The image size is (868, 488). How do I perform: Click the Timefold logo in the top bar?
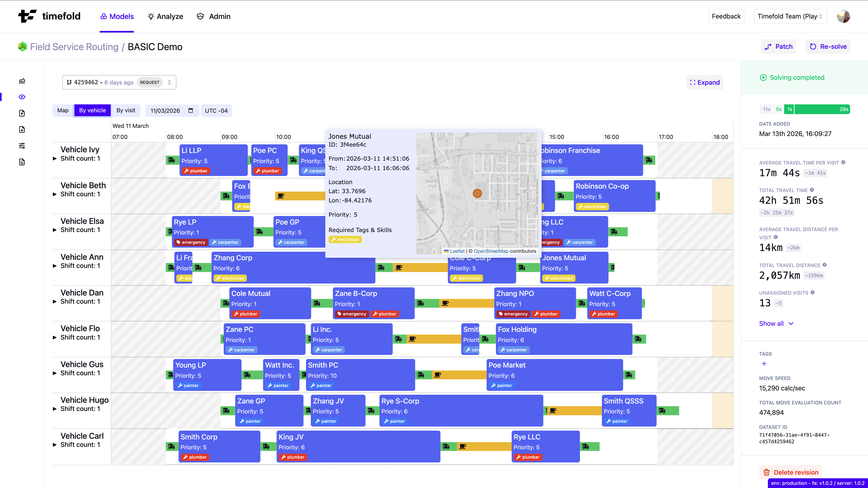(x=49, y=16)
